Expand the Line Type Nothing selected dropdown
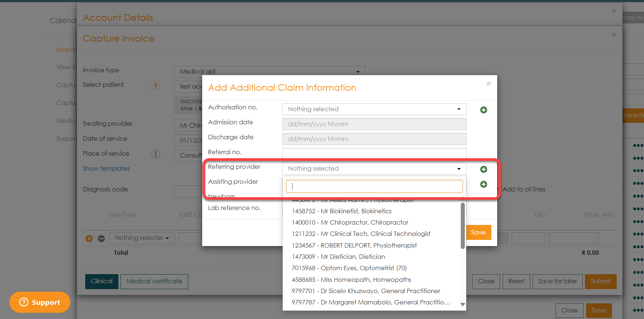This screenshot has height=319, width=644. [142, 238]
